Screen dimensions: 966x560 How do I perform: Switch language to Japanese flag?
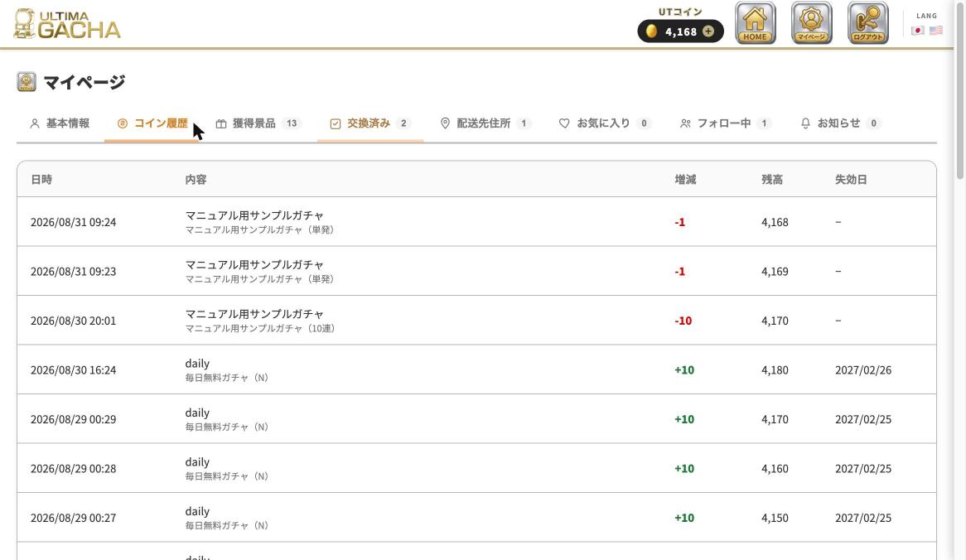click(917, 30)
